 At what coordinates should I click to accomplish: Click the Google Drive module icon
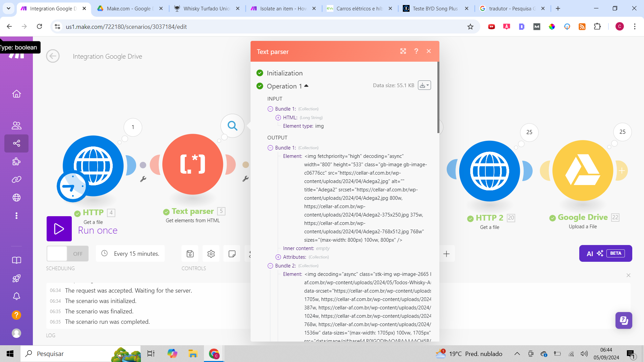tap(583, 171)
